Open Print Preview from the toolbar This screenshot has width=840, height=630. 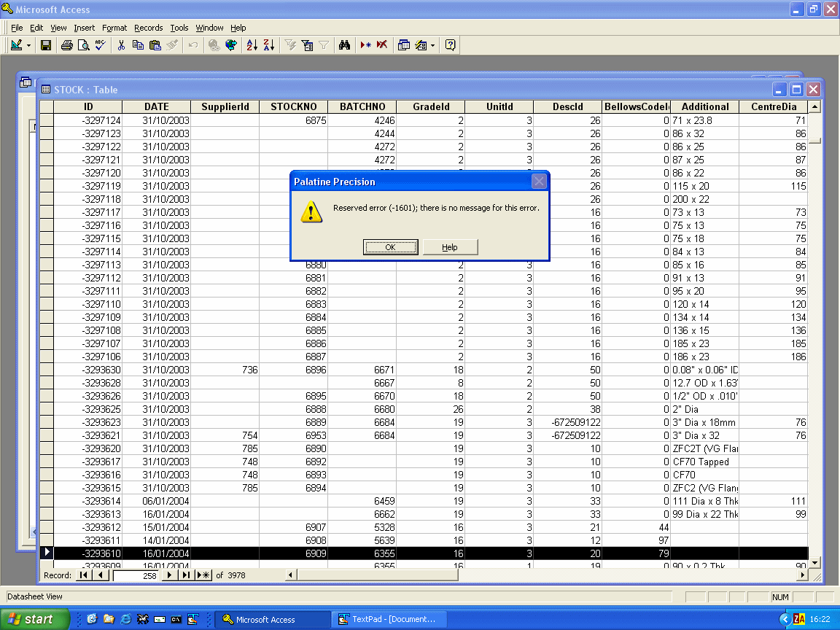tap(84, 45)
